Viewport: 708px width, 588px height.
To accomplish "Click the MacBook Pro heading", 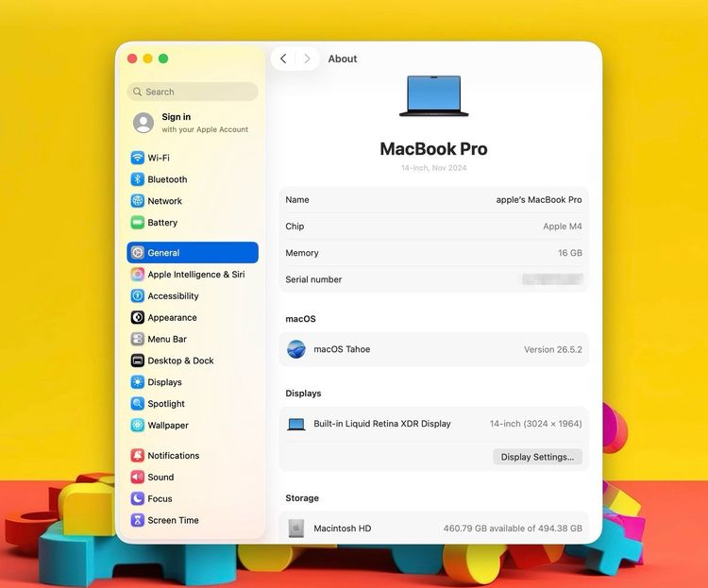I will coord(433,149).
